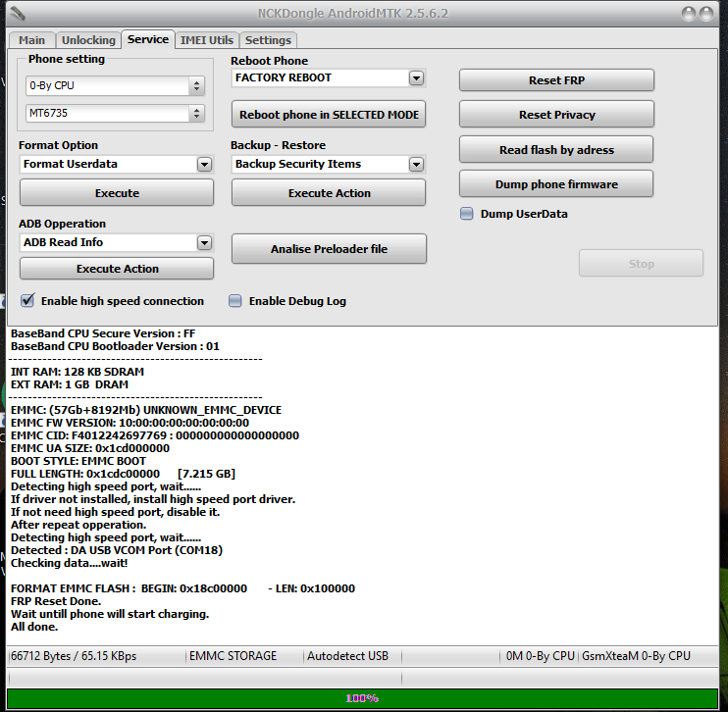
Task: Click 'EXT RAM: 1 GB DRAM' log line
Action: pyautogui.click(x=70, y=384)
